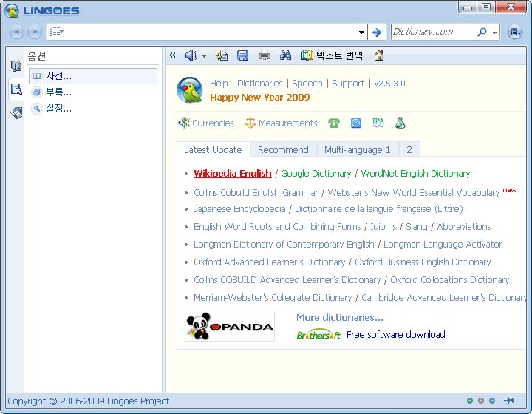Open the Abbreviations link
Image resolution: width=532 pixels, height=414 pixels.
[464, 226]
